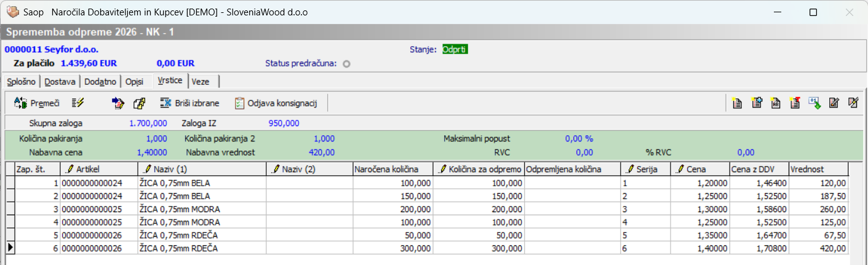Image resolution: width=868 pixels, height=265 pixels.
Task: Go to the Veze tab
Action: click(x=199, y=82)
